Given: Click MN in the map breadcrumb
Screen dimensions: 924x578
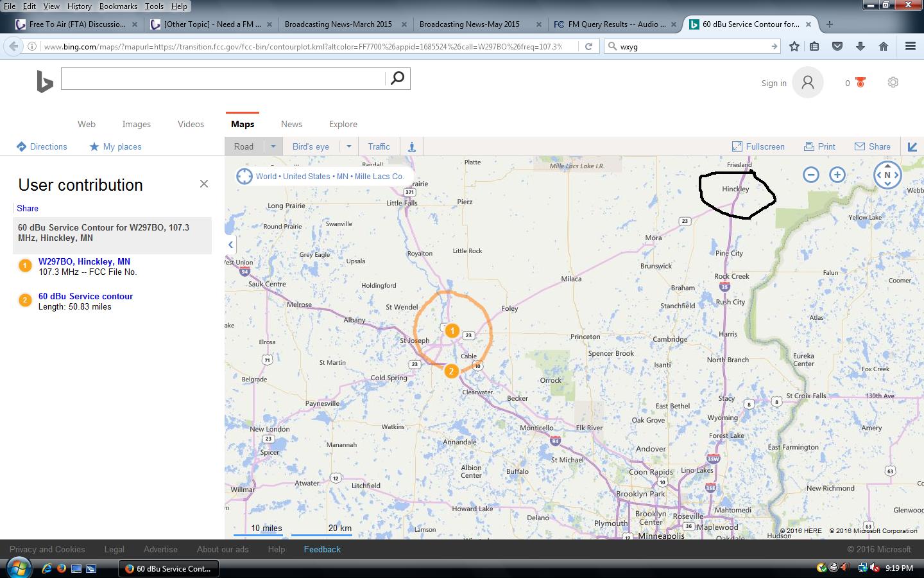Looking at the screenshot, I should [343, 176].
